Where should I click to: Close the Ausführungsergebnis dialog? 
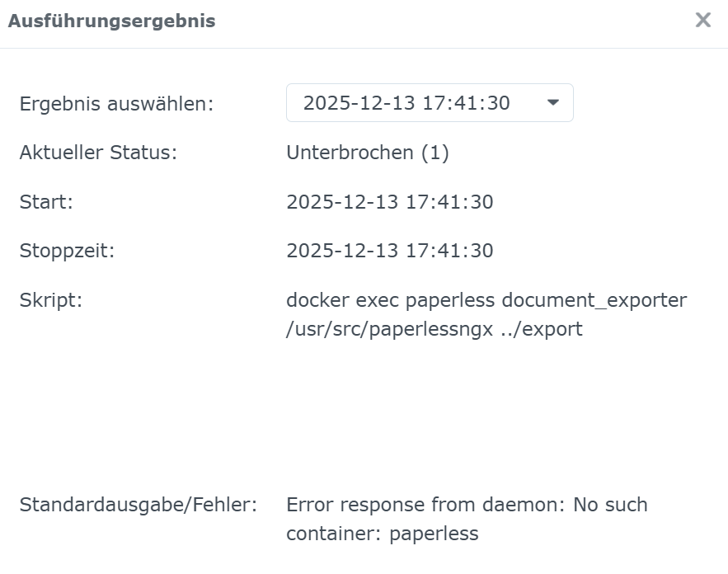(702, 21)
